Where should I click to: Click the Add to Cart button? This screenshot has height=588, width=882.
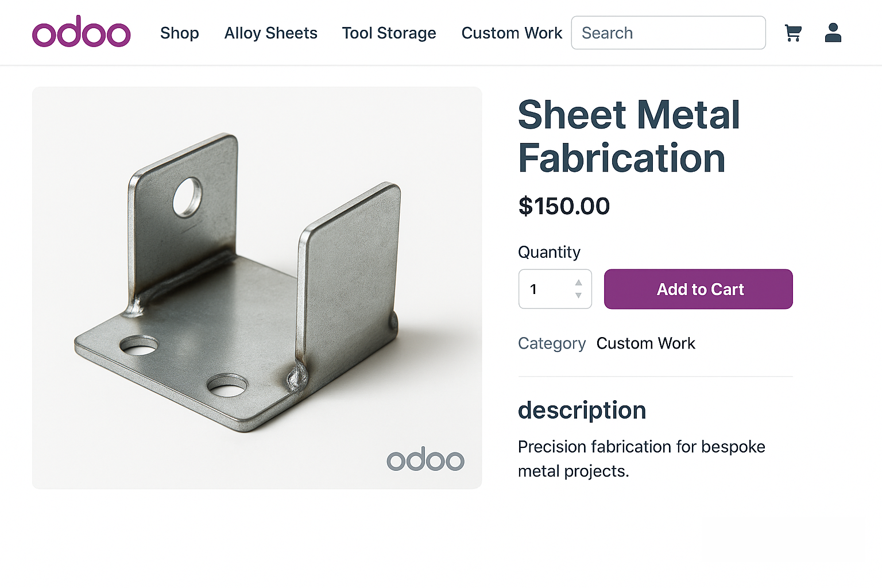698,289
